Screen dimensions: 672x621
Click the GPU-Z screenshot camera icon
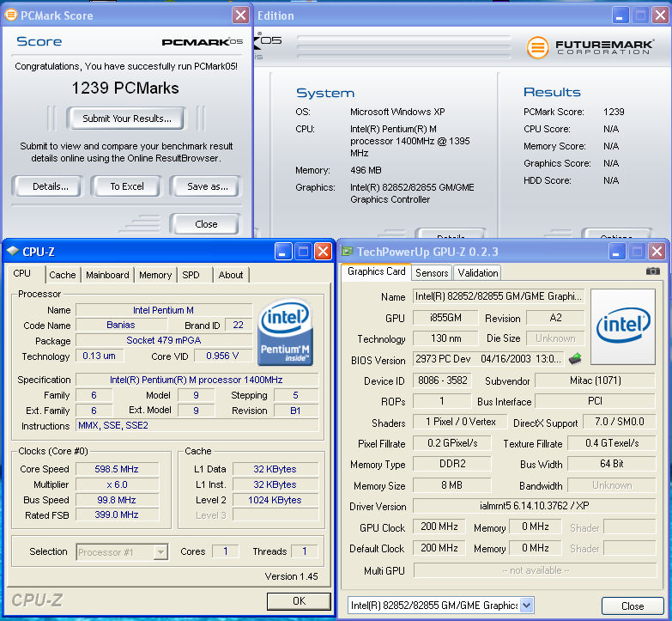pos(653,271)
